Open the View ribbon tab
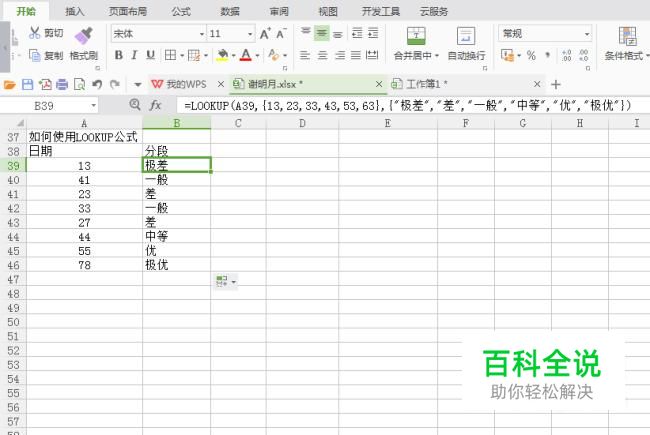This screenshot has height=435, width=650. click(x=328, y=11)
